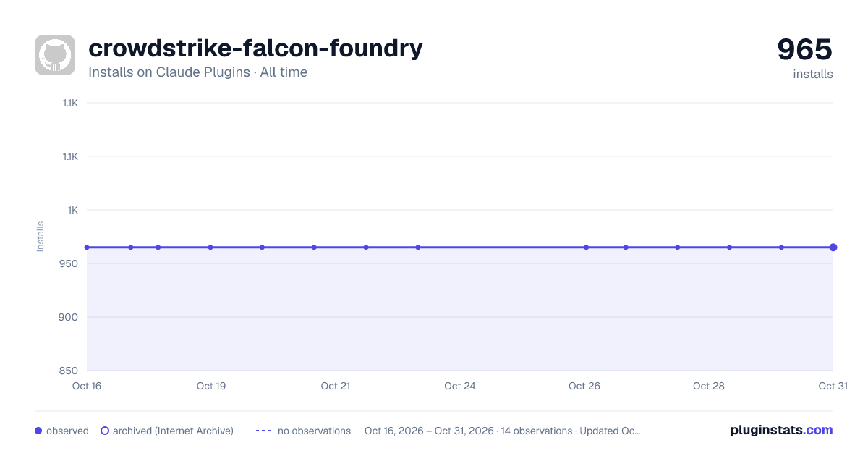Click the Oct 26 x-axis label
The width and height of the screenshot is (868, 456).
click(x=584, y=386)
